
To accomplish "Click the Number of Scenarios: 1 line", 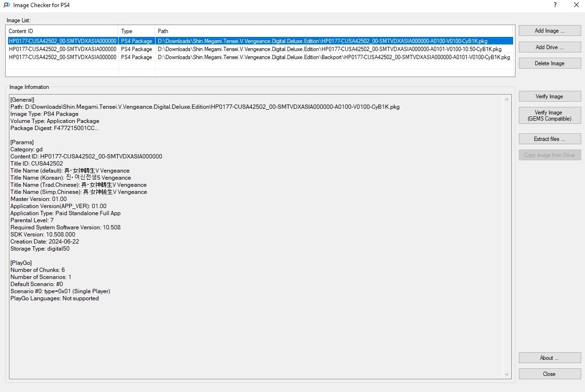I will [x=41, y=277].
